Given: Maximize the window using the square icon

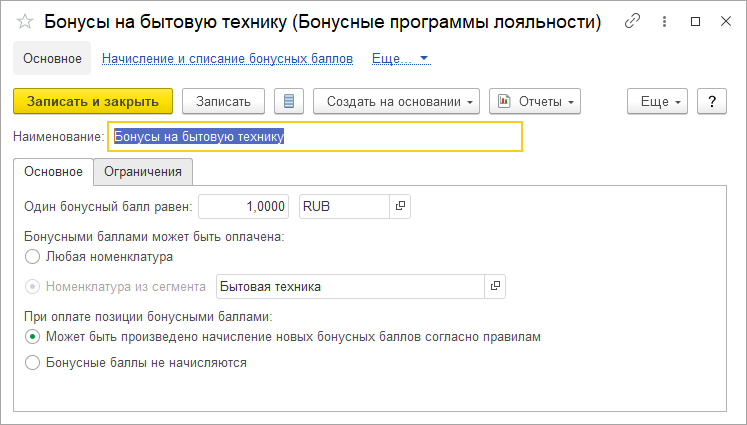Looking at the screenshot, I should click(695, 21).
